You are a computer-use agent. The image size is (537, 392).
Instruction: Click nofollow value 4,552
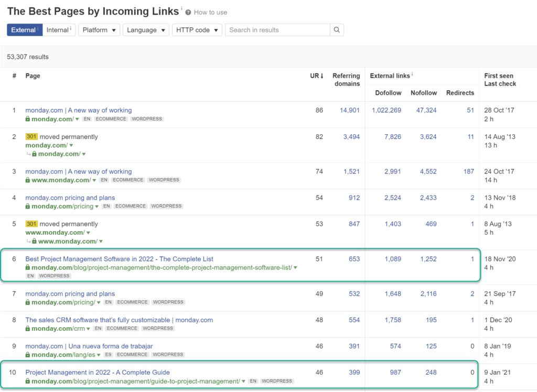coord(428,171)
